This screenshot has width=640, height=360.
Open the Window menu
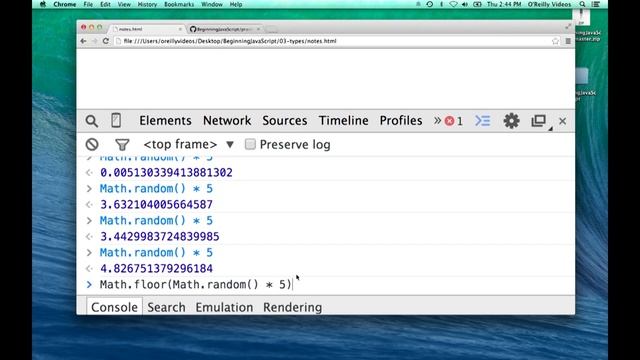[212, 4]
